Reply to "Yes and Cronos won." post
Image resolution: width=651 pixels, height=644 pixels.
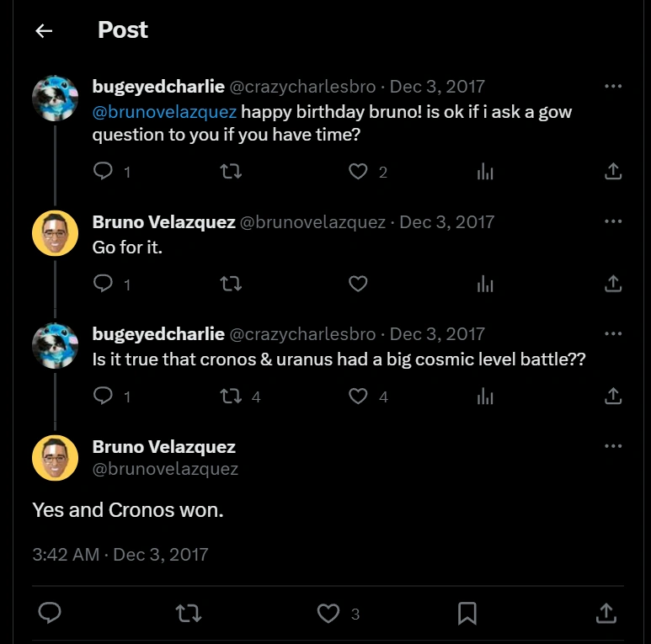[50, 614]
